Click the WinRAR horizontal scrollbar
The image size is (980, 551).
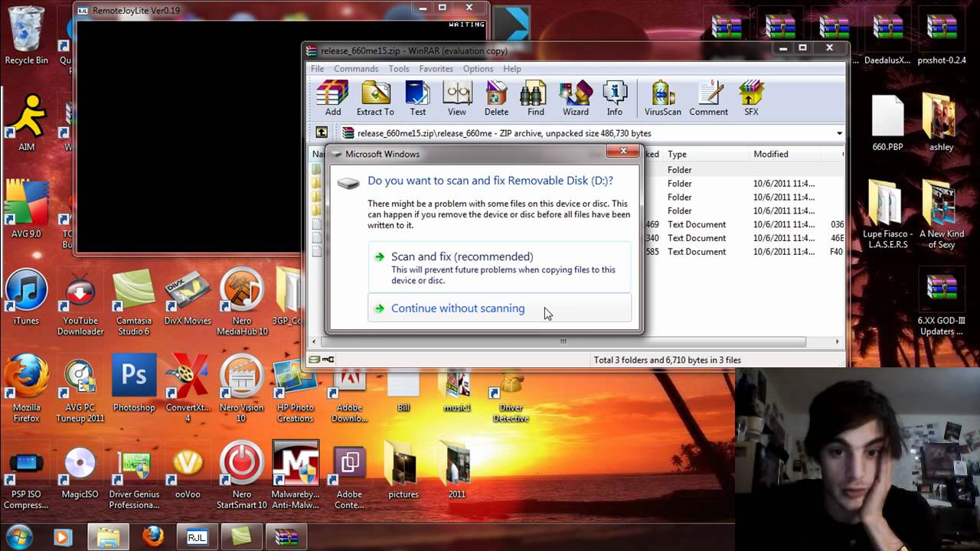(563, 341)
